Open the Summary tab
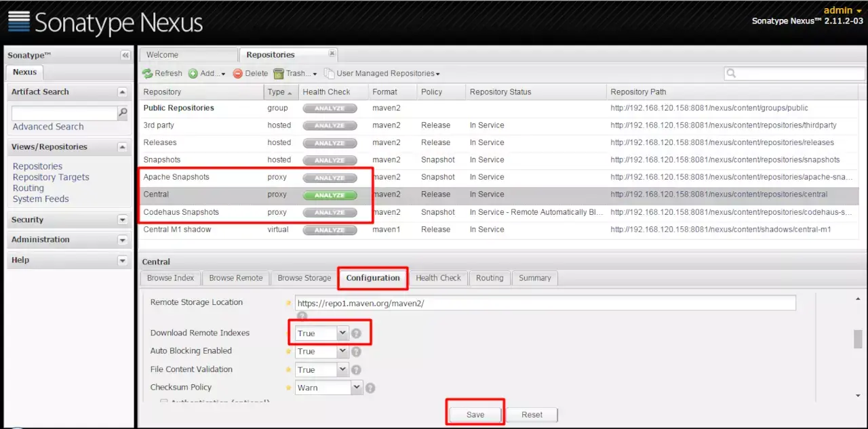The width and height of the screenshot is (868, 429). 535,278
